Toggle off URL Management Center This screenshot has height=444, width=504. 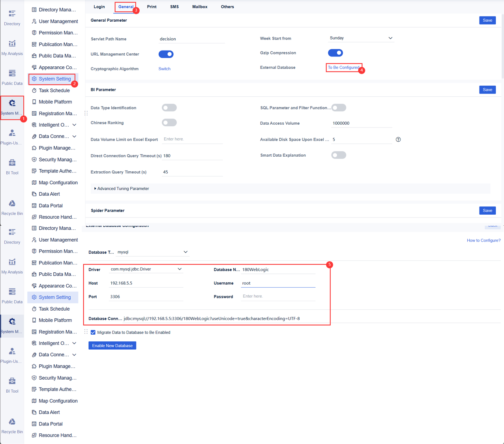[166, 54]
